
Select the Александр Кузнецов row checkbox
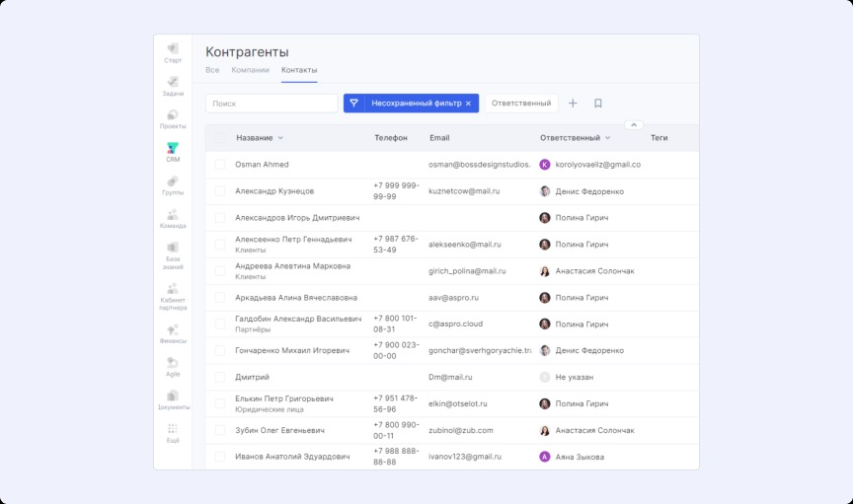coord(220,191)
